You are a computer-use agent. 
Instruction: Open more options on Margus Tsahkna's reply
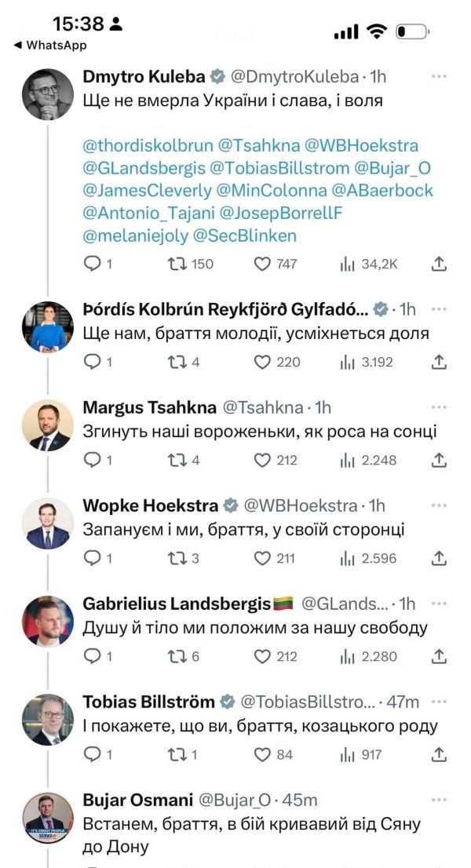pos(440,407)
